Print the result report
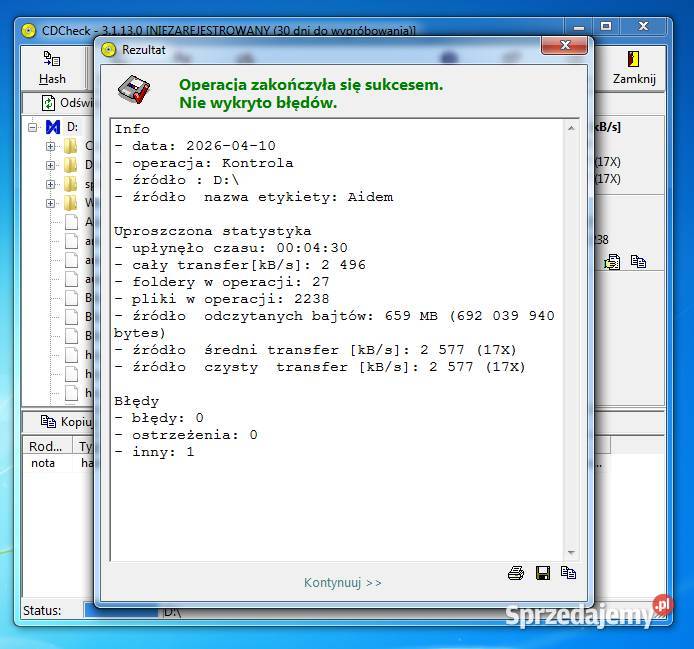The width and height of the screenshot is (694, 649). point(516,573)
